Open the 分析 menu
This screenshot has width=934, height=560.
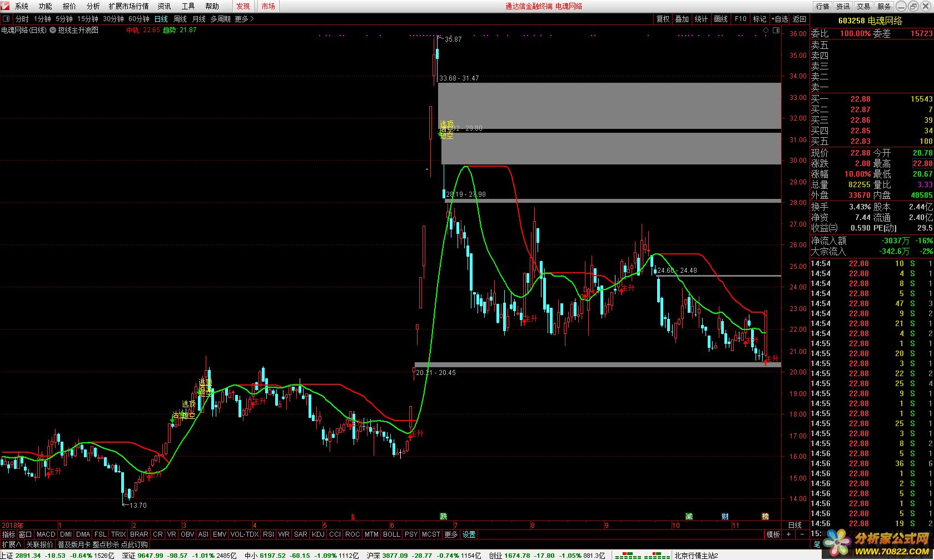[93, 6]
